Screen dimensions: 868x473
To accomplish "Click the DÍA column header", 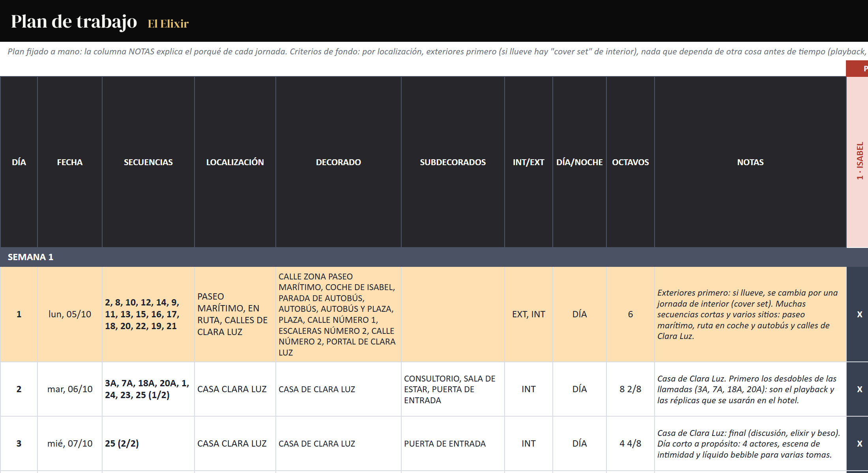I will (19, 162).
